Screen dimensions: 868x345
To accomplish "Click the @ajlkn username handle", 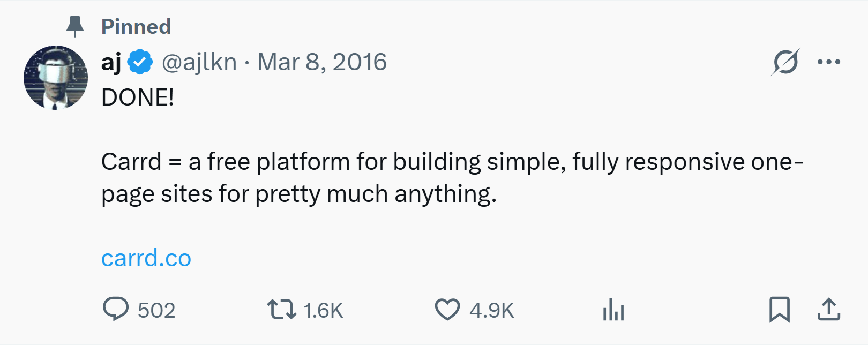I will tap(199, 61).
